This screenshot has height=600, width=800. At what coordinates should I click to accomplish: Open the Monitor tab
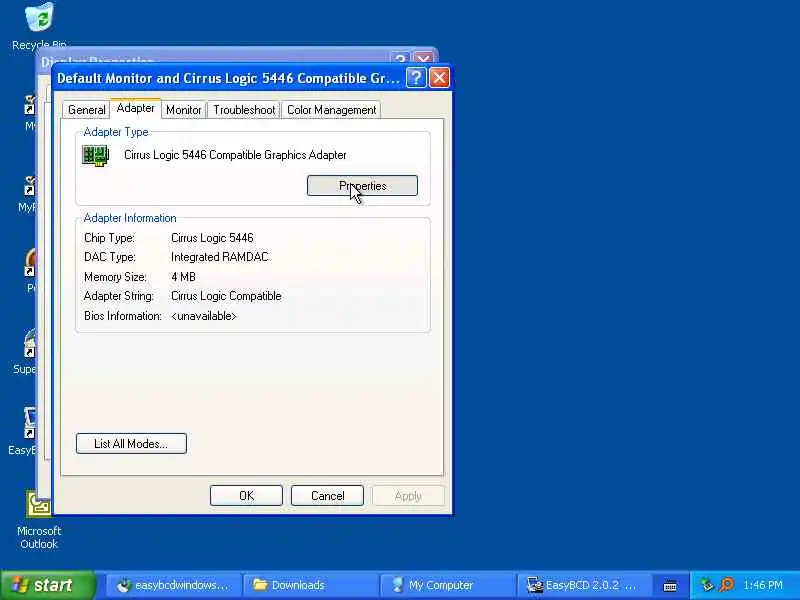coord(184,110)
